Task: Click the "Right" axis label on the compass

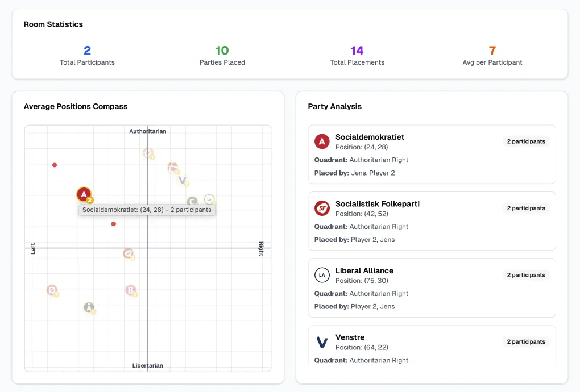Action: coord(261,249)
